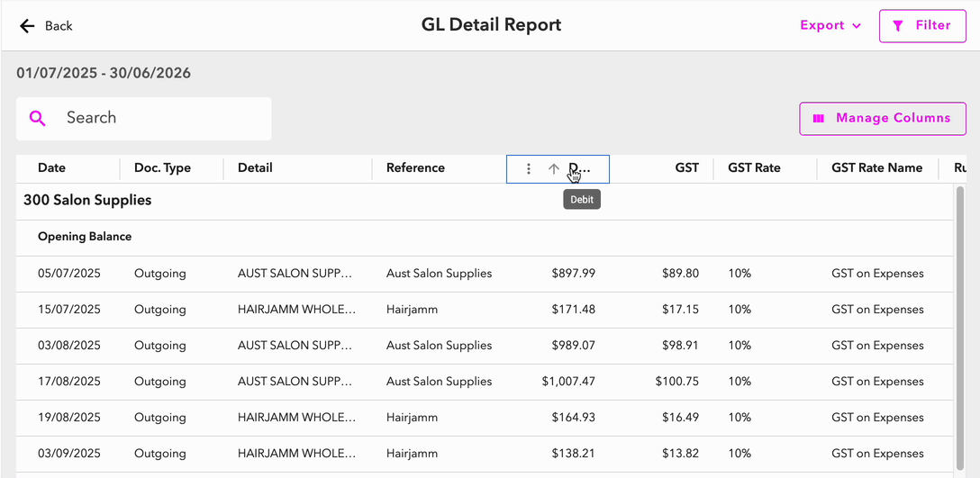This screenshot has height=478, width=980.
Task: Click Outgoing in the 17/08/2025 row
Action: point(160,381)
